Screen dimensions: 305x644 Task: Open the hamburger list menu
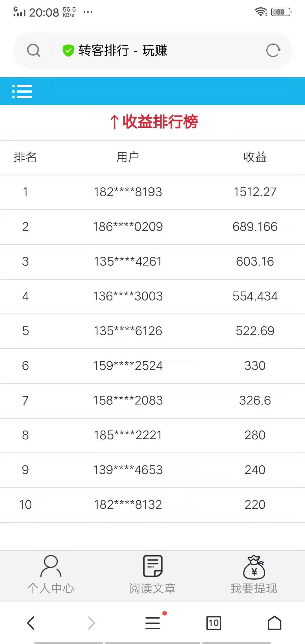point(22,91)
